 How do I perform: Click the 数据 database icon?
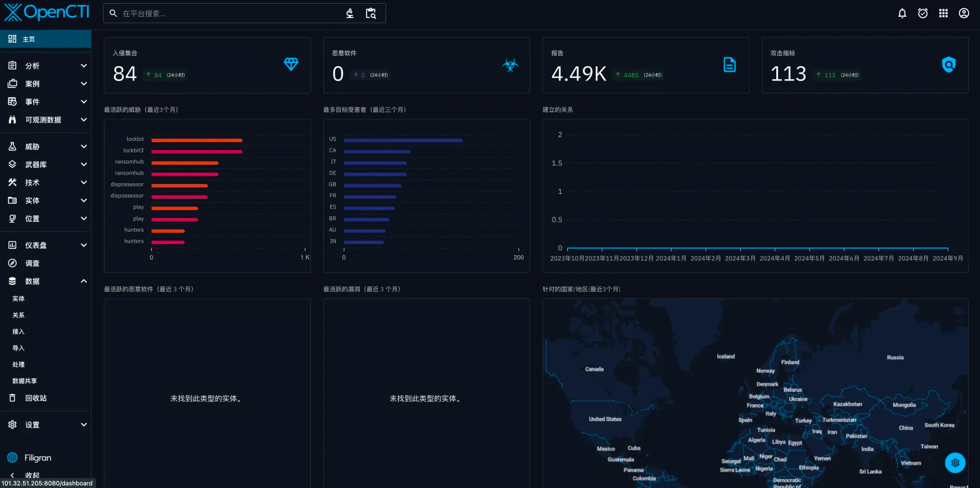12,281
